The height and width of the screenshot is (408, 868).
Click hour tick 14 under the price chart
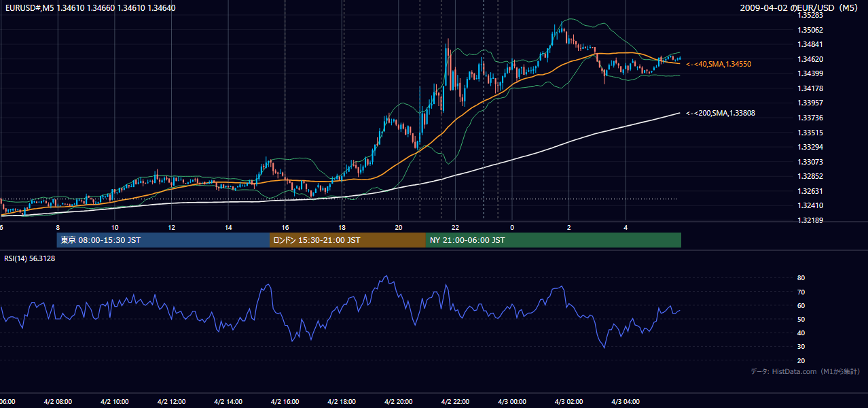[x=228, y=228]
